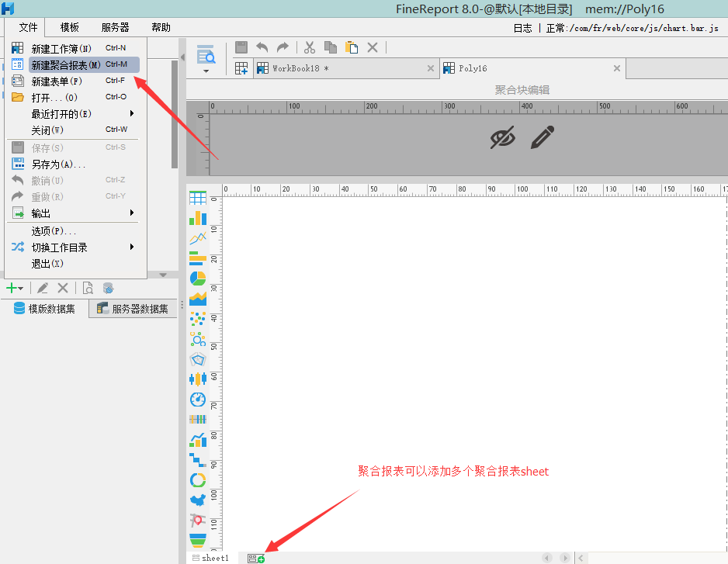Delete using the toolbar X icon
Image resolution: width=728 pixels, height=564 pixels.
[373, 47]
